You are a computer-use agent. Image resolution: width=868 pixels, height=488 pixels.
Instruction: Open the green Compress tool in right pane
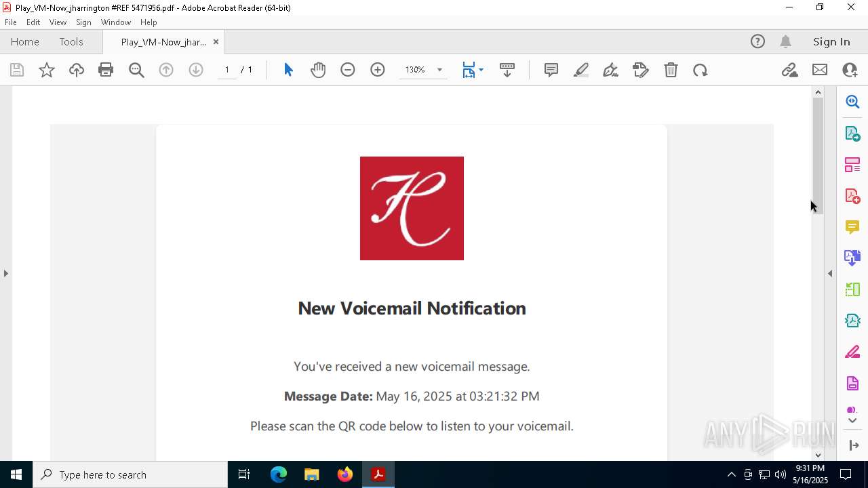(x=852, y=289)
